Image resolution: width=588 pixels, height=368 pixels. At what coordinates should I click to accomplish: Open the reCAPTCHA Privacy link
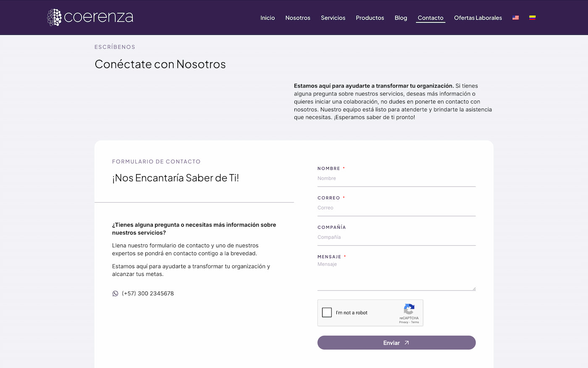[x=403, y=322]
